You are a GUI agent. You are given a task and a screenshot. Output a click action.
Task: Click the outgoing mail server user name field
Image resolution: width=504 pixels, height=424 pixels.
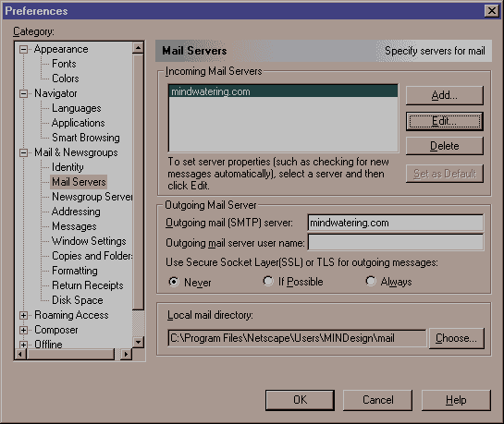[396, 242]
